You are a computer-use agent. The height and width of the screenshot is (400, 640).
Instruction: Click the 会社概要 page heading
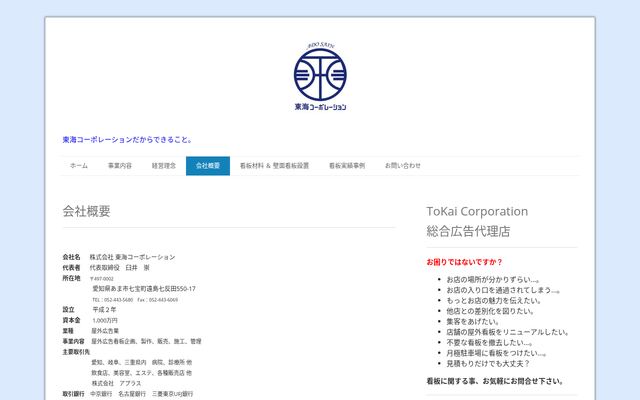(87, 211)
